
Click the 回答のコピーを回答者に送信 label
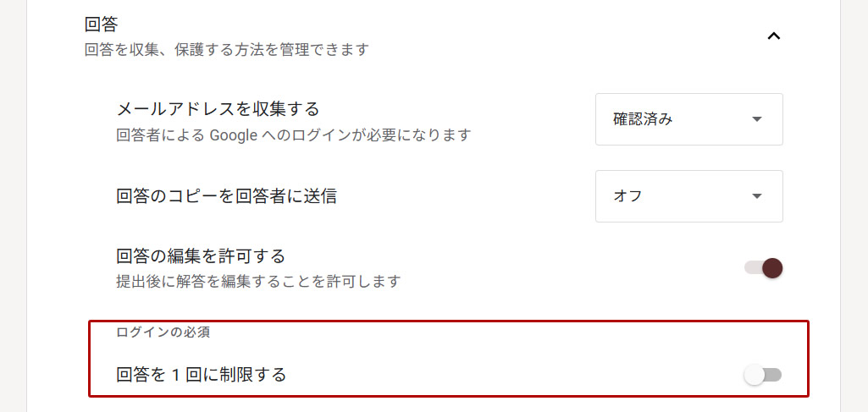pos(226,196)
